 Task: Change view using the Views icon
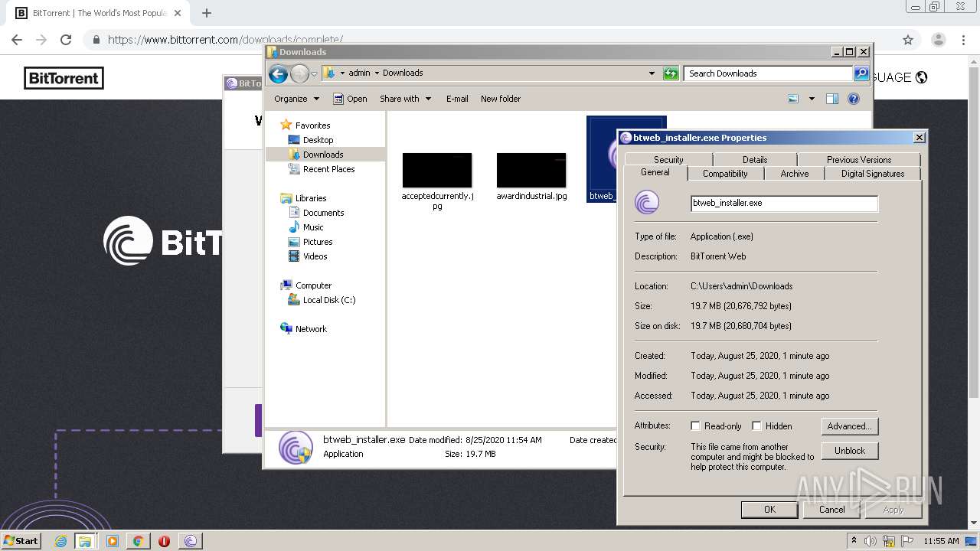click(793, 99)
